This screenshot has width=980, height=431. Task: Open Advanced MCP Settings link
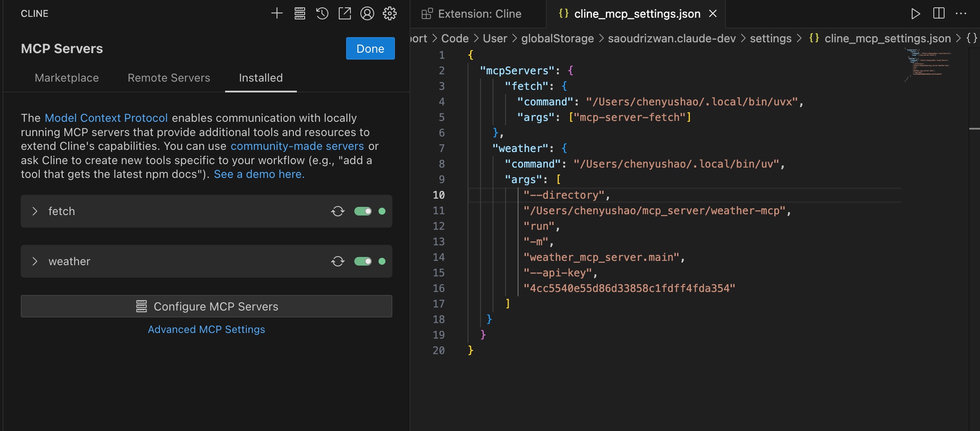207,330
